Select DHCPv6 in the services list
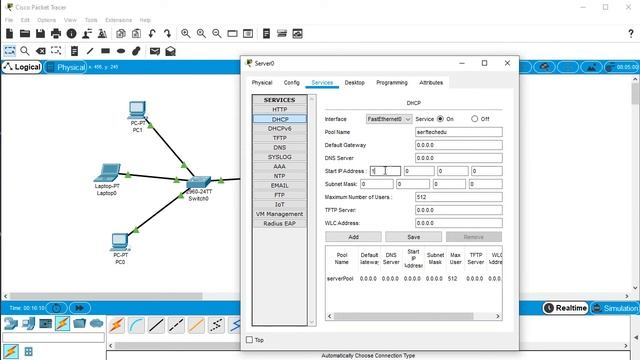This screenshot has width=640, height=360. click(280, 128)
